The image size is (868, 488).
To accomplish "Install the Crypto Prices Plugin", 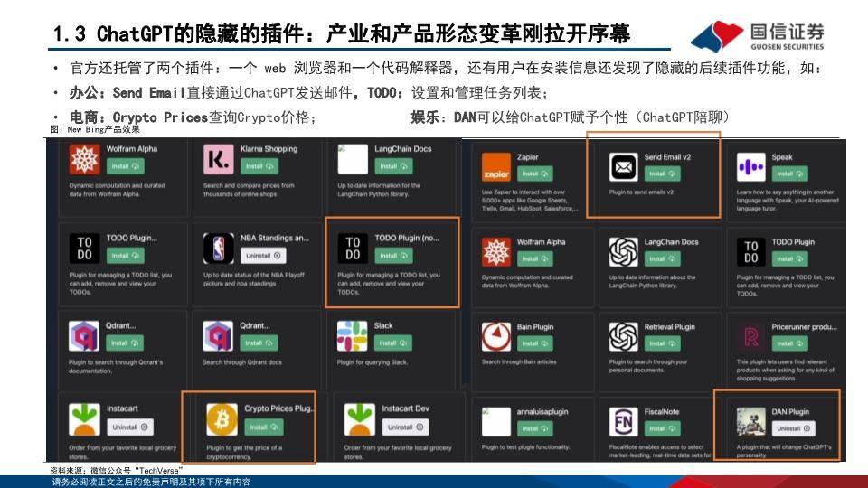I will tap(264, 427).
